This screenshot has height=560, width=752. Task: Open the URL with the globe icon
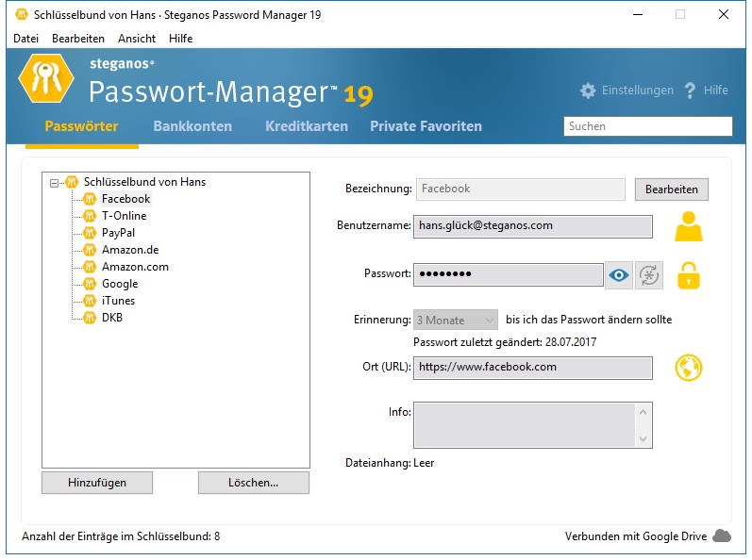click(689, 368)
